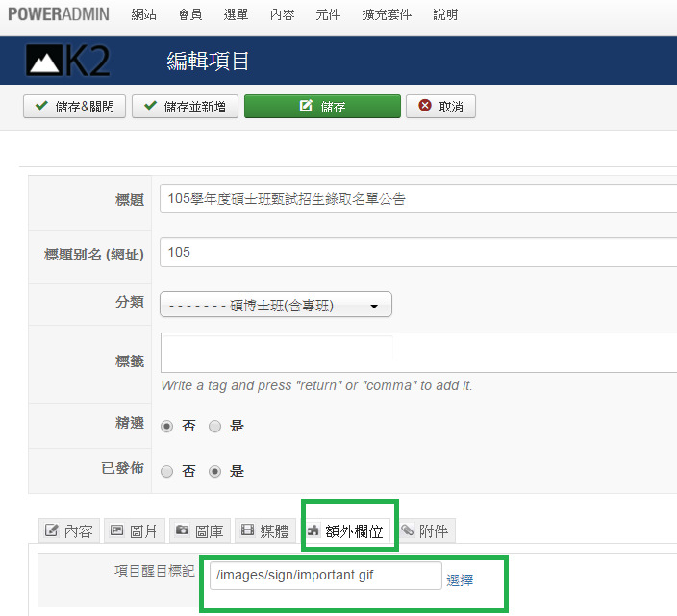The height and width of the screenshot is (616, 677).
Task: Click into the 標題 title field
Action: pyautogui.click(x=418, y=198)
